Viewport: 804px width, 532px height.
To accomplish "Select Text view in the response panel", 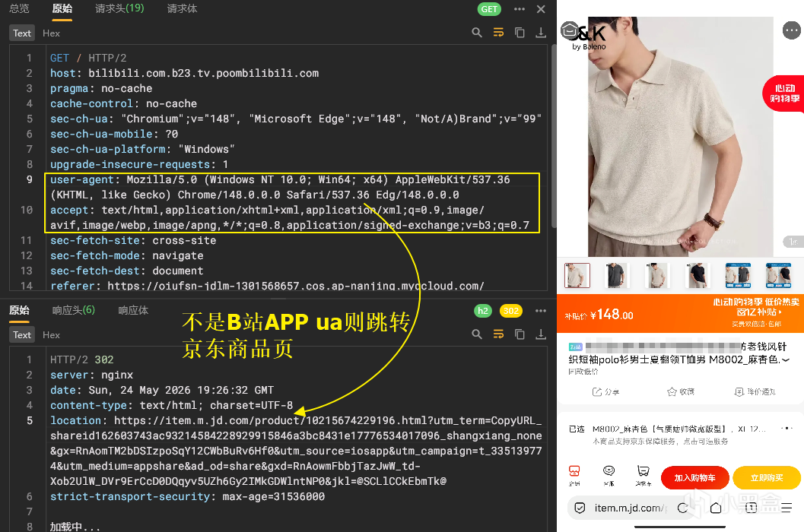I will [22, 334].
